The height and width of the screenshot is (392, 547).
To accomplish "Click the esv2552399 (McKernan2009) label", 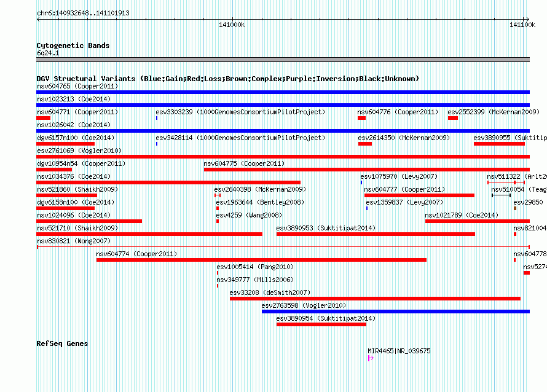I will 494,112.
